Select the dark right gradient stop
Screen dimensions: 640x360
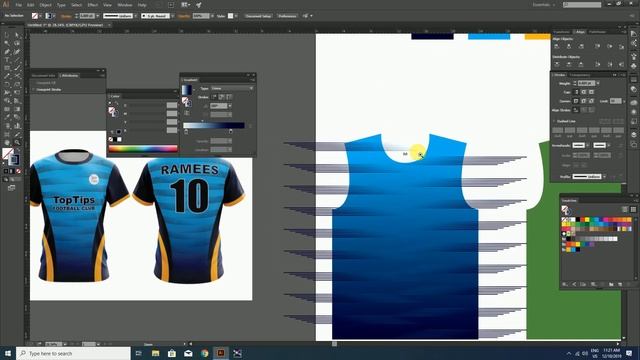click(x=231, y=131)
